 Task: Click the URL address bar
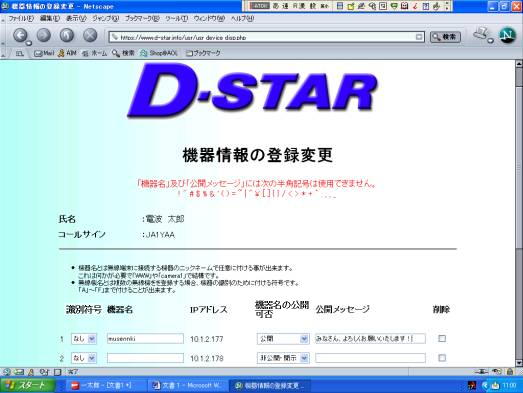click(267, 37)
